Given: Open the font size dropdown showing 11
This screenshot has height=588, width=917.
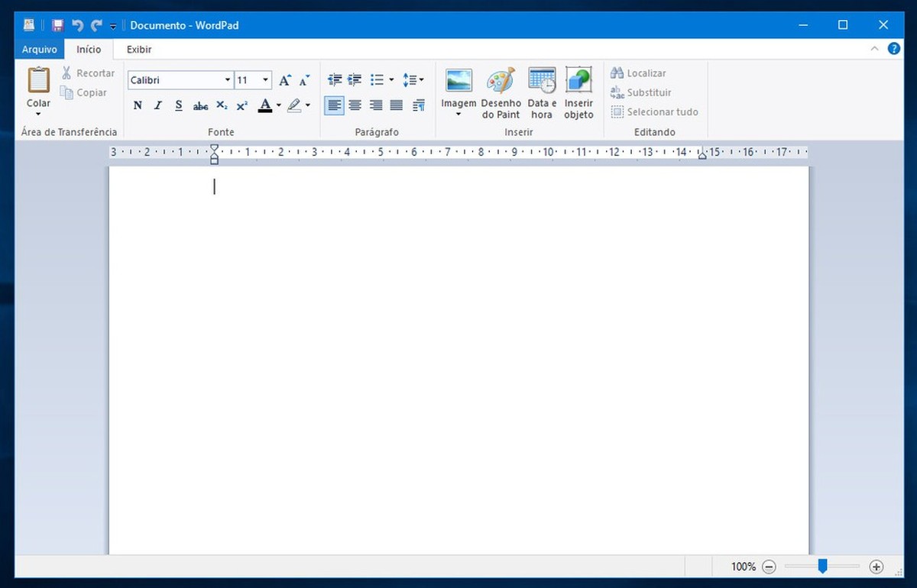Looking at the screenshot, I should (252, 79).
